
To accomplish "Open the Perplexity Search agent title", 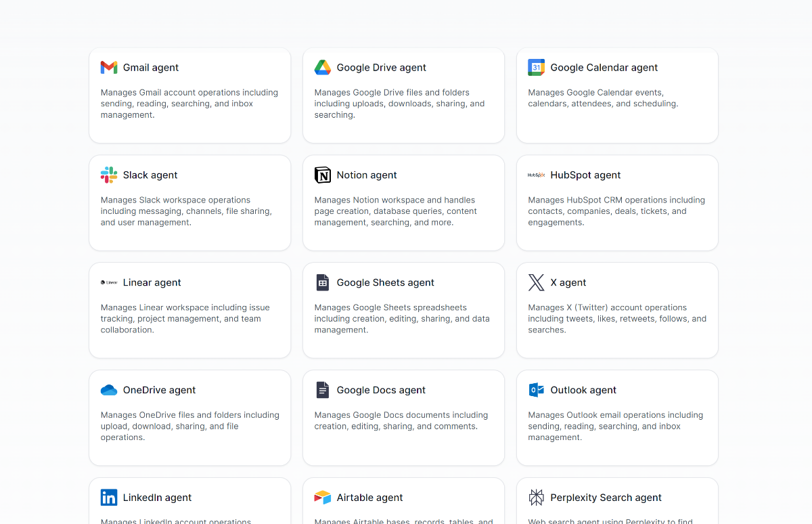I will pos(606,498).
